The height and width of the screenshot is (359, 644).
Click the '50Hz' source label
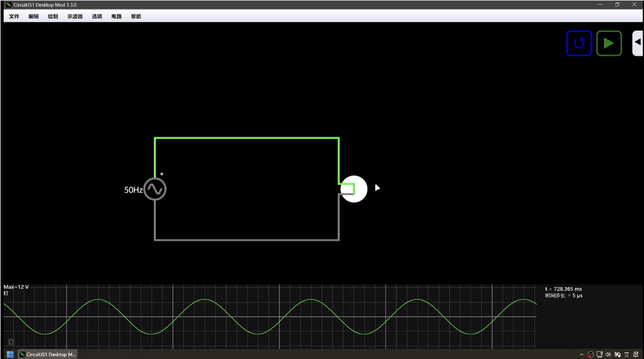[x=134, y=190]
